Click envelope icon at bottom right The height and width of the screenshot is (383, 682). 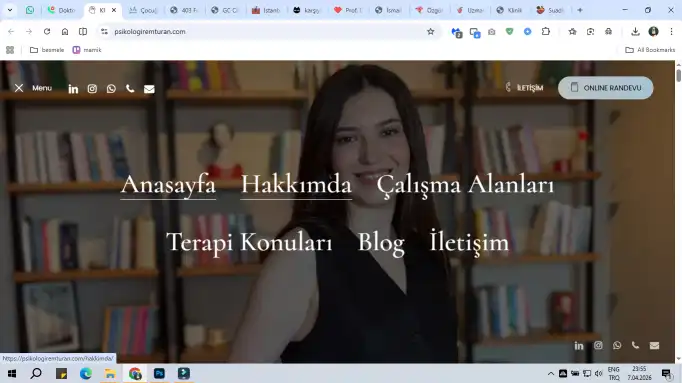654,346
